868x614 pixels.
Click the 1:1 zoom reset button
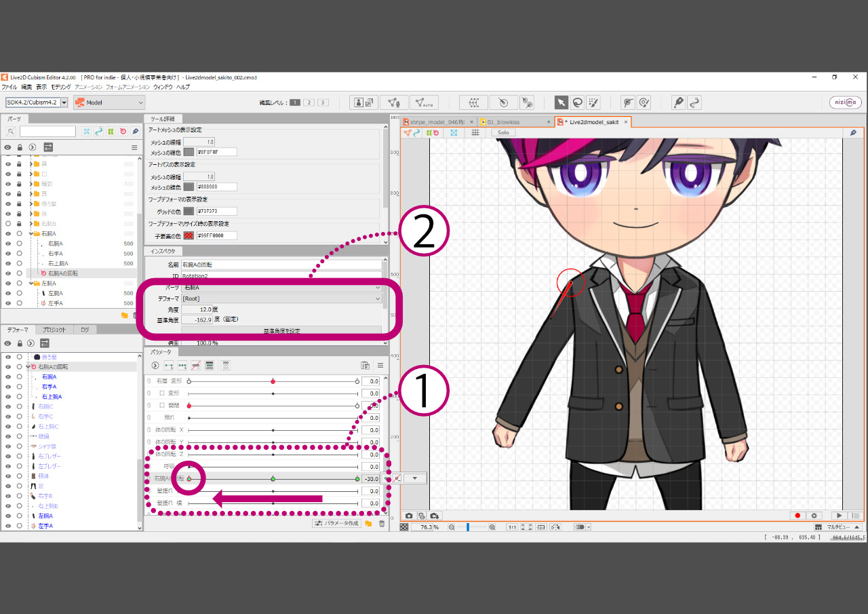tap(513, 527)
